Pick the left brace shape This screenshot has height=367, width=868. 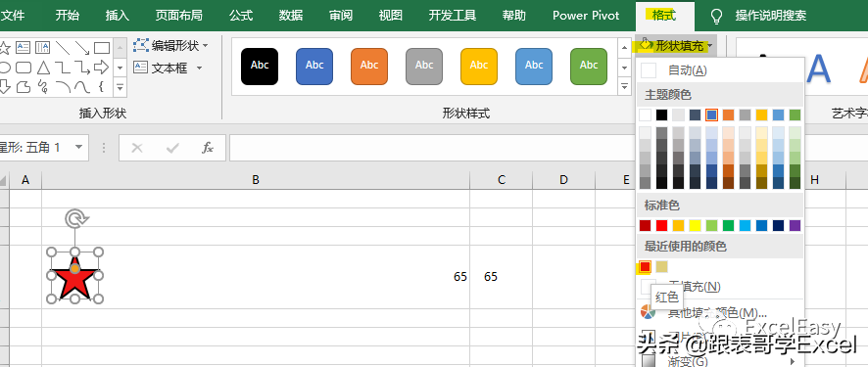101,87
